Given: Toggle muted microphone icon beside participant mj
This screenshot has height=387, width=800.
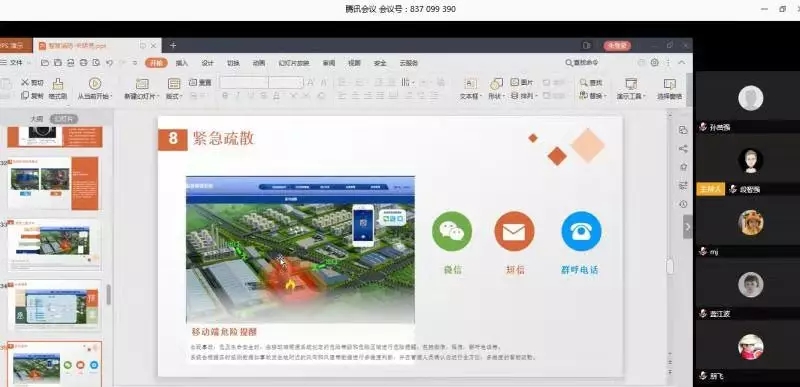Looking at the screenshot, I should pos(703,251).
